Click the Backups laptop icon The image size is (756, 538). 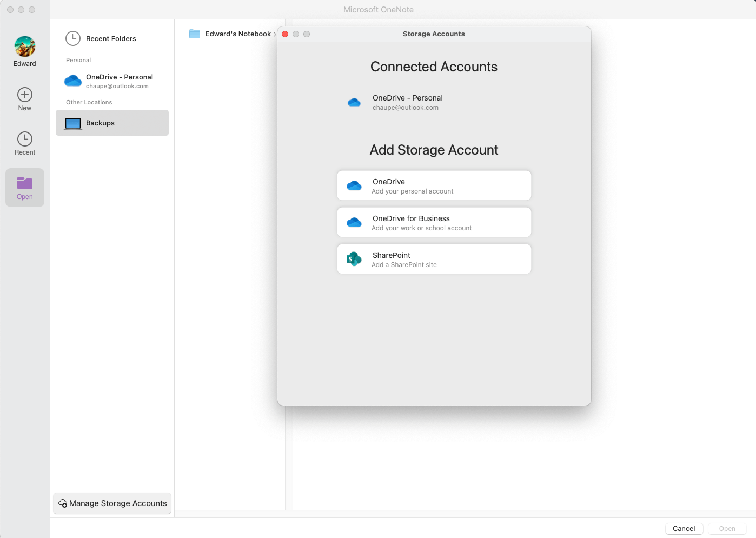[73, 123]
